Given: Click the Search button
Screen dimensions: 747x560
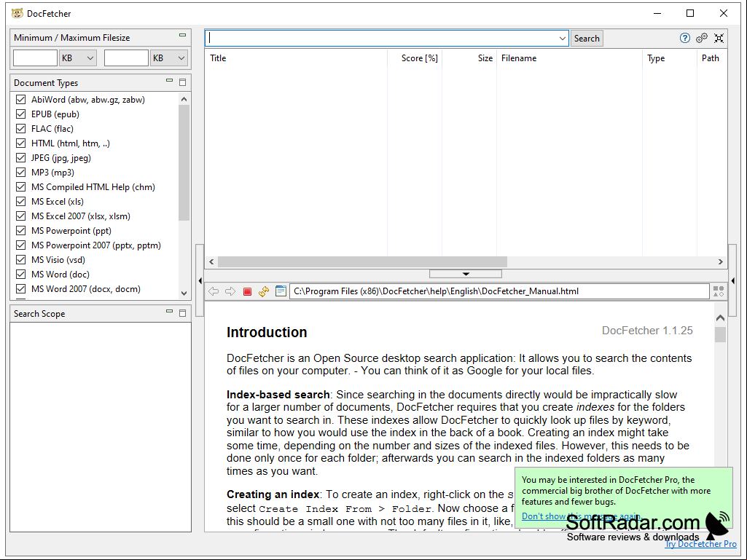Looking at the screenshot, I should [587, 39].
